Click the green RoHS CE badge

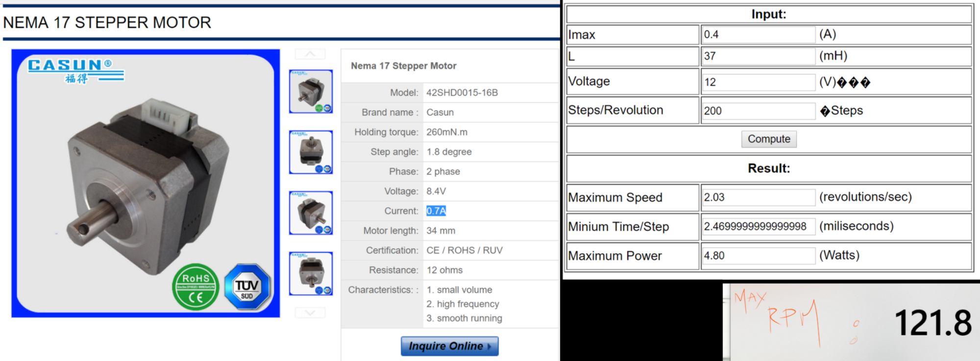point(196,287)
